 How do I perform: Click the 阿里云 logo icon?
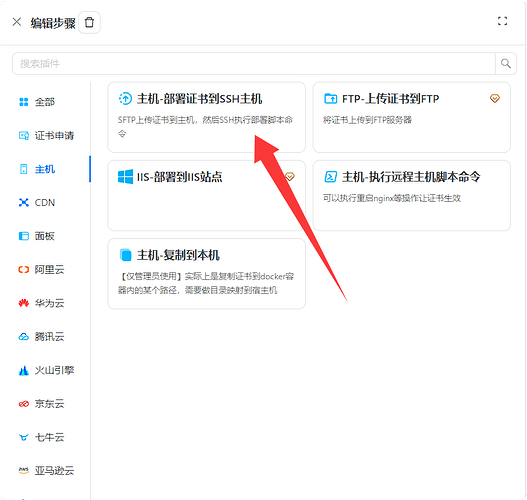[24, 269]
